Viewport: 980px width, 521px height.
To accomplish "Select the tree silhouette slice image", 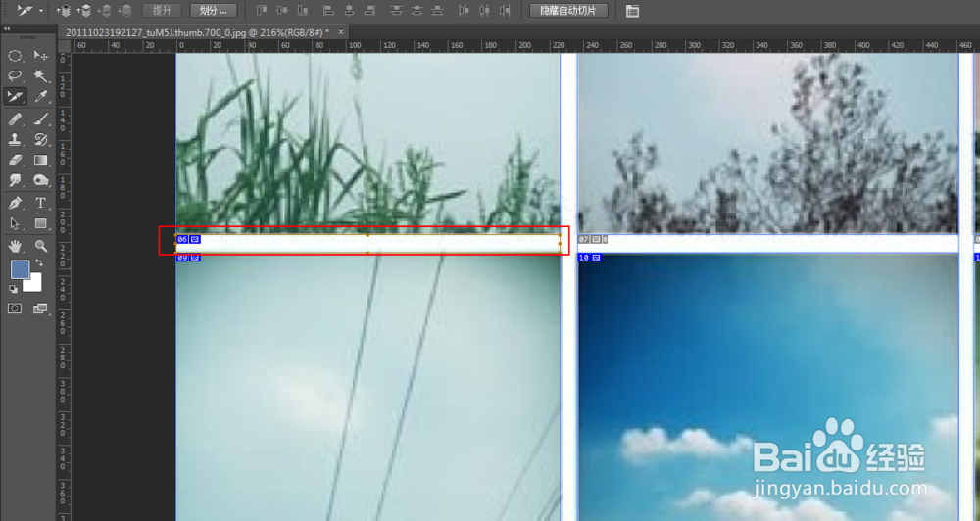I will (x=768, y=143).
